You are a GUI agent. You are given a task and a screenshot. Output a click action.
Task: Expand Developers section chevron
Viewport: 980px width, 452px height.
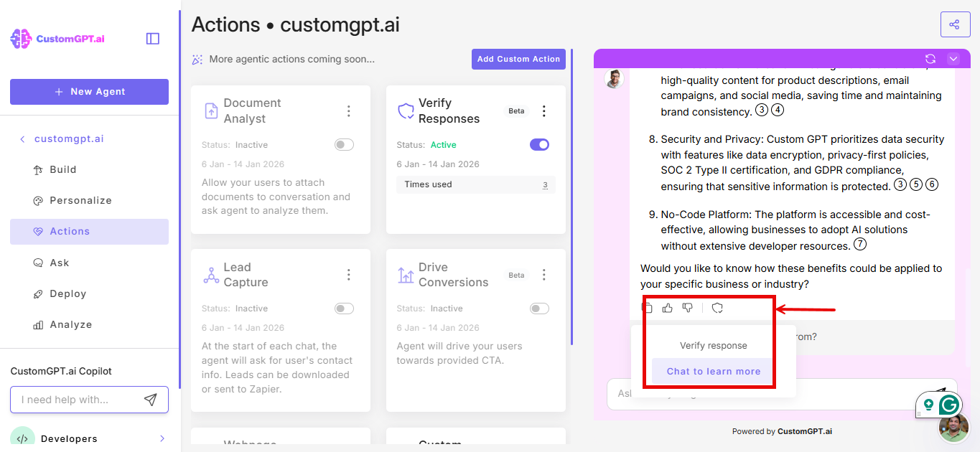(x=162, y=438)
